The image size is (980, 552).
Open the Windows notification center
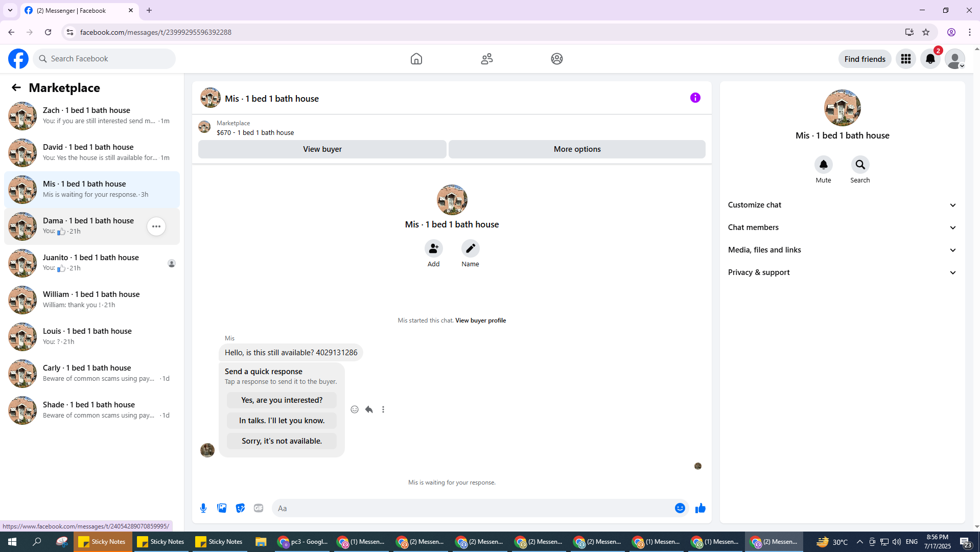click(966, 542)
